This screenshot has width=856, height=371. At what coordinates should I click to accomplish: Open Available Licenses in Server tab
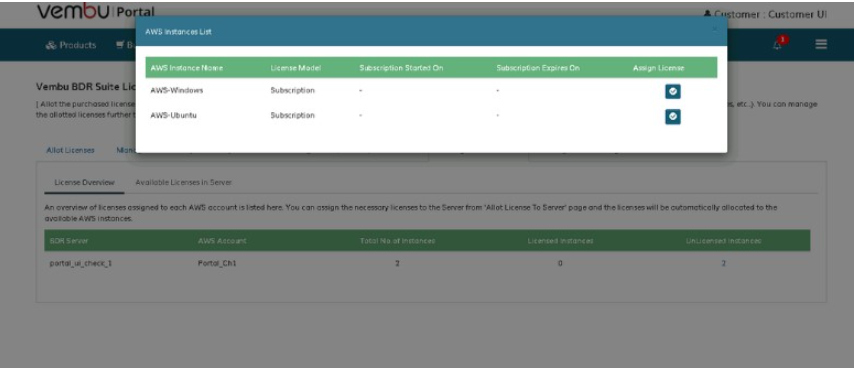point(183,182)
